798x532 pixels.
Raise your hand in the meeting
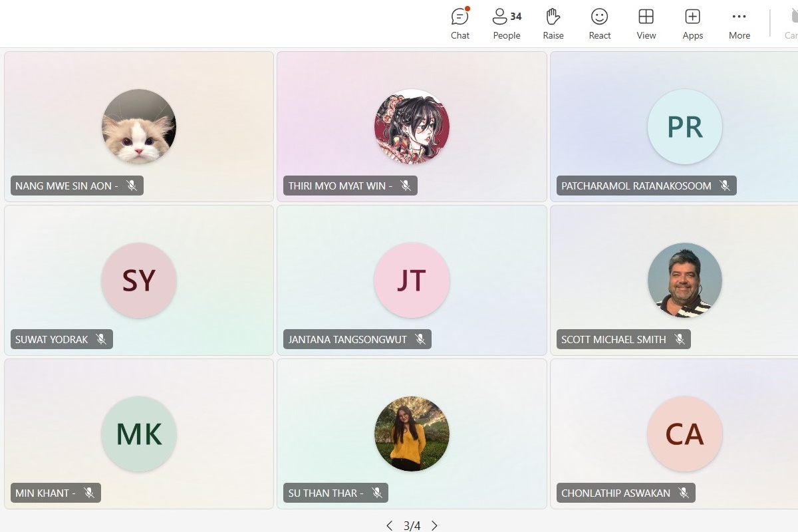(553, 24)
